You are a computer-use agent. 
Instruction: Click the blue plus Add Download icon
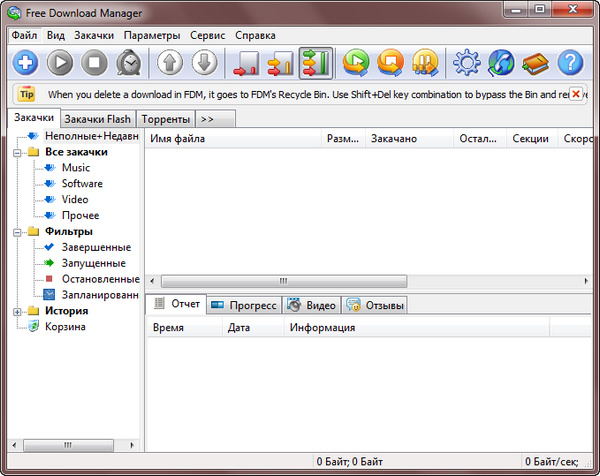26,63
